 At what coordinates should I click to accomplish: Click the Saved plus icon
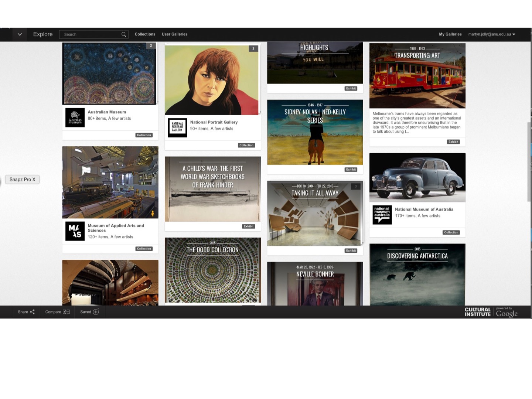coord(96,312)
